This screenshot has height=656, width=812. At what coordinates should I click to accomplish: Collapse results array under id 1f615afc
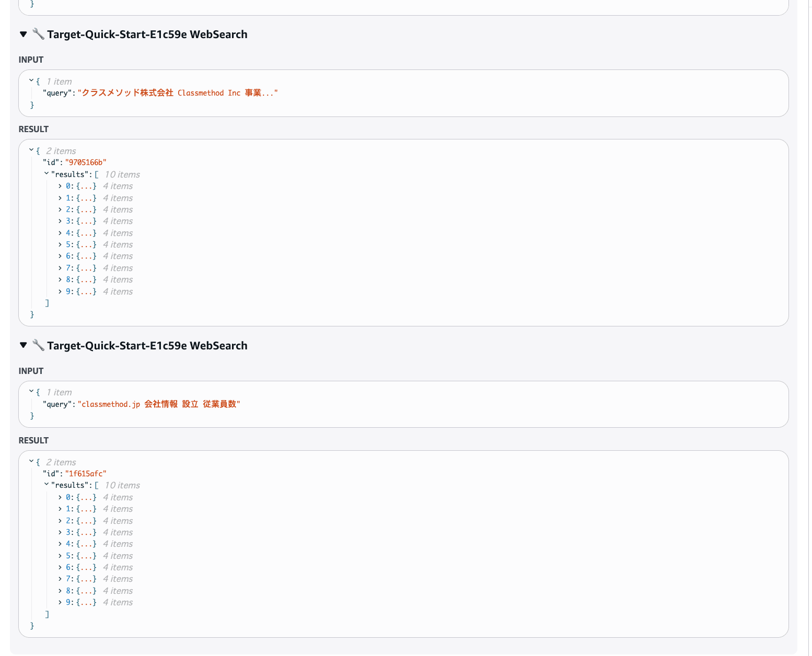[x=47, y=485]
